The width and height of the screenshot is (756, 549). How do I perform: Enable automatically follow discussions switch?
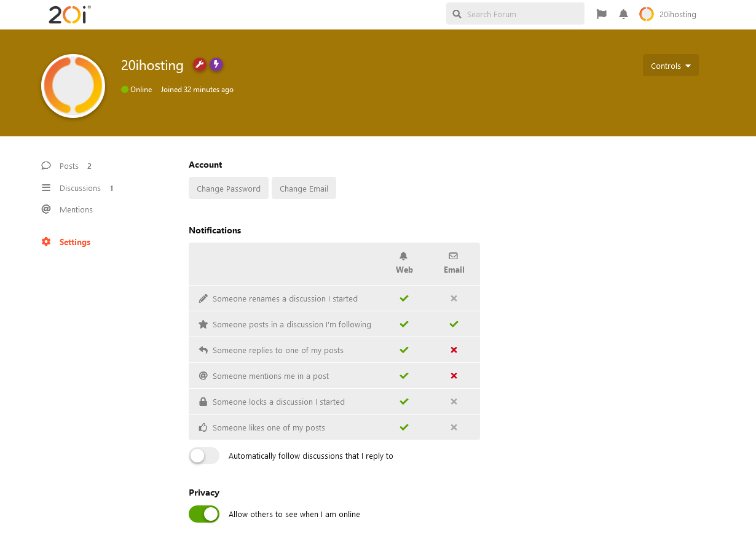[x=204, y=456]
